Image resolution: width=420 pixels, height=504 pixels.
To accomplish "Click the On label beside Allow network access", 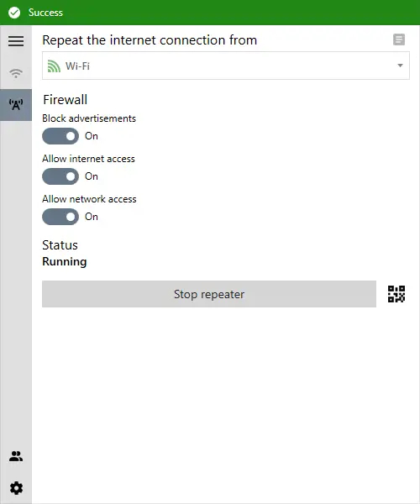I will pos(92,217).
